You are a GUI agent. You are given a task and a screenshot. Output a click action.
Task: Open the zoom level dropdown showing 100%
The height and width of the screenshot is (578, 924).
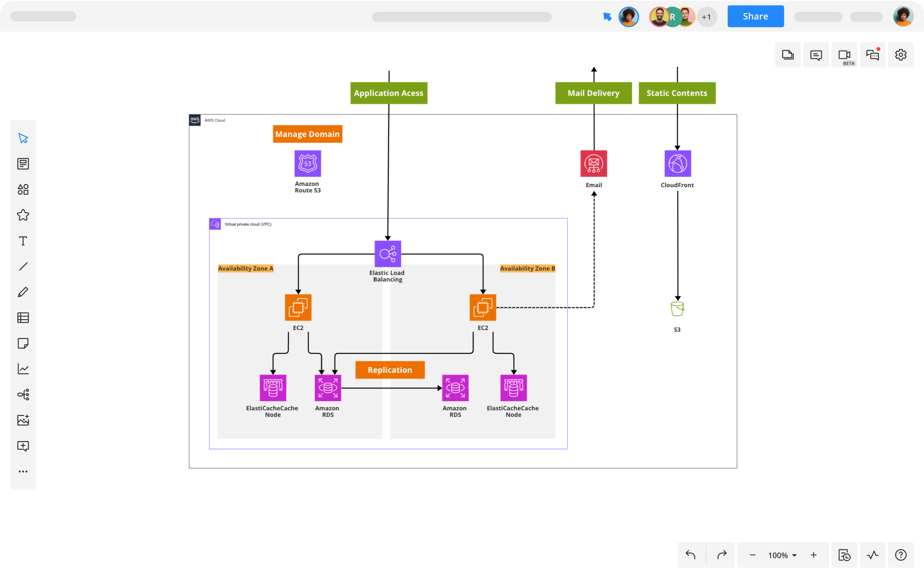[781, 555]
